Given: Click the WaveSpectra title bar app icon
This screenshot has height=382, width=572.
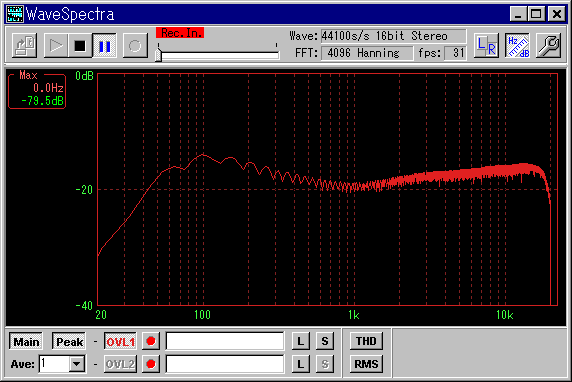Looking at the screenshot, I should pyautogui.click(x=15, y=14).
